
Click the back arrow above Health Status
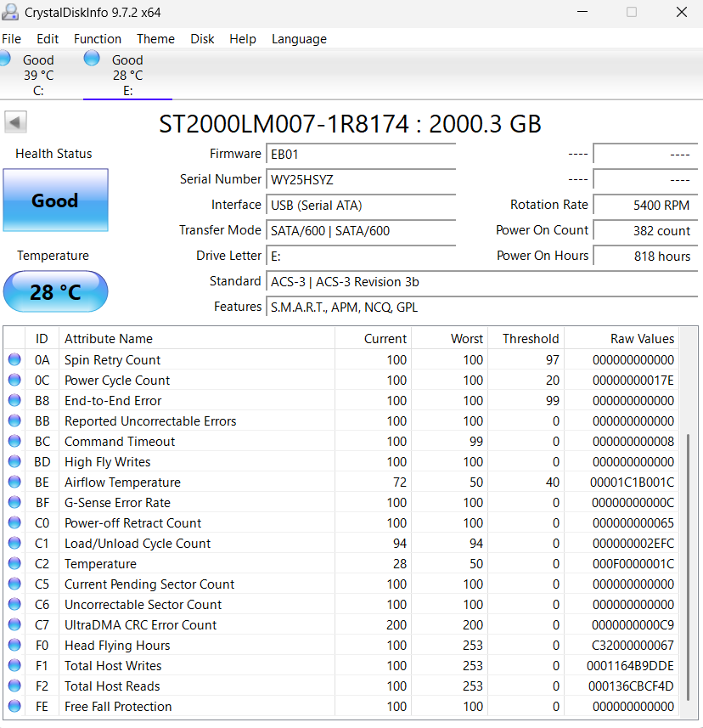(x=14, y=121)
